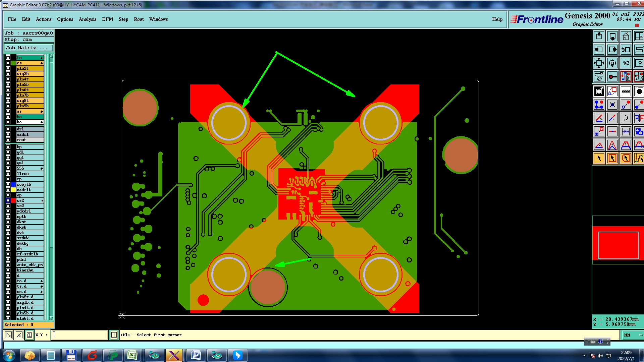Toggle checkbox for layer cs2
644x362 pixels.
click(x=8, y=200)
